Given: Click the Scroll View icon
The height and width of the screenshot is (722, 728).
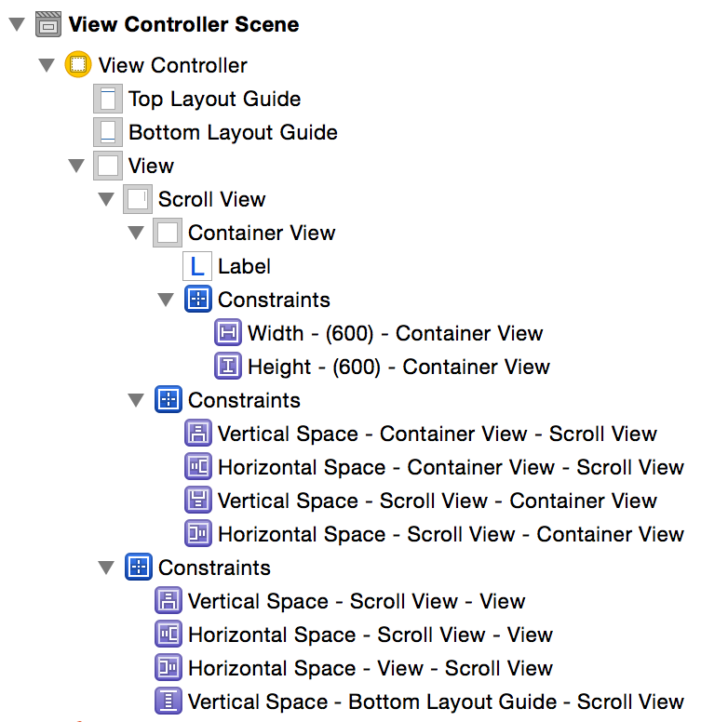Looking at the screenshot, I should pos(138,199).
